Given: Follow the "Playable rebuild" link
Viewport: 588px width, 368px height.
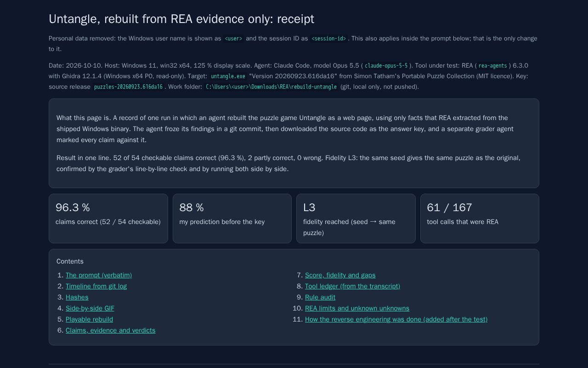Looking at the screenshot, I should click(89, 319).
